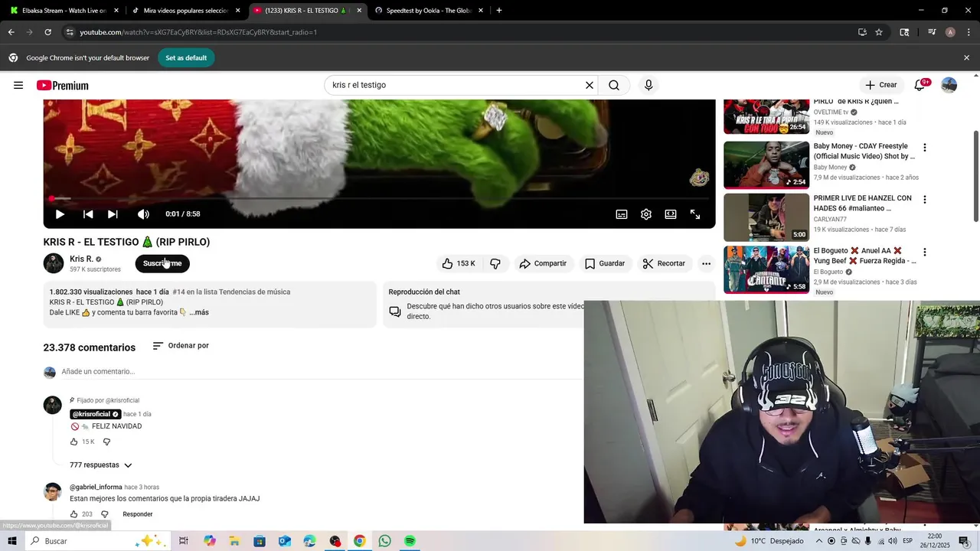Switch to Mira videos populares tab
The width and height of the screenshot is (980, 551).
coord(185,11)
